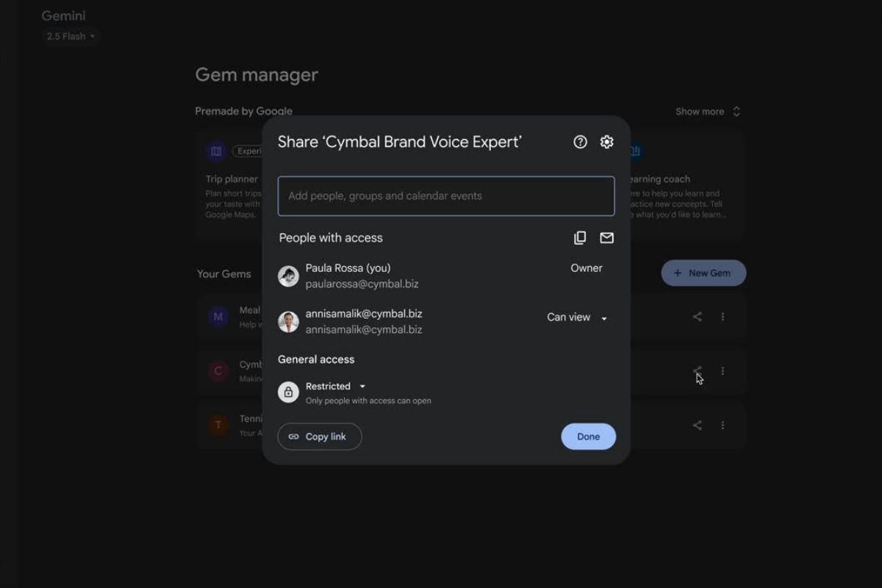The width and height of the screenshot is (882, 588).
Task: Open the 2.5 Flash model dropdown
Action: pyautogui.click(x=71, y=36)
